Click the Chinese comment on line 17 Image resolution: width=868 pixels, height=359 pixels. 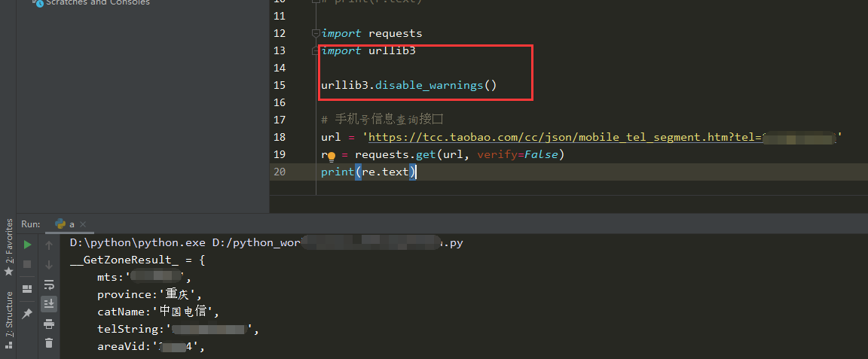click(383, 120)
